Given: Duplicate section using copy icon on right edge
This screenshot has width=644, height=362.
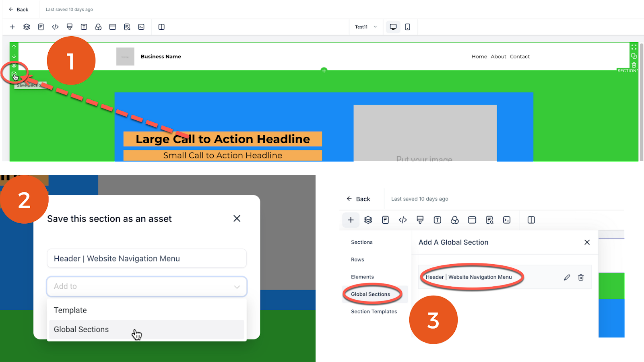Looking at the screenshot, I should pyautogui.click(x=634, y=56).
